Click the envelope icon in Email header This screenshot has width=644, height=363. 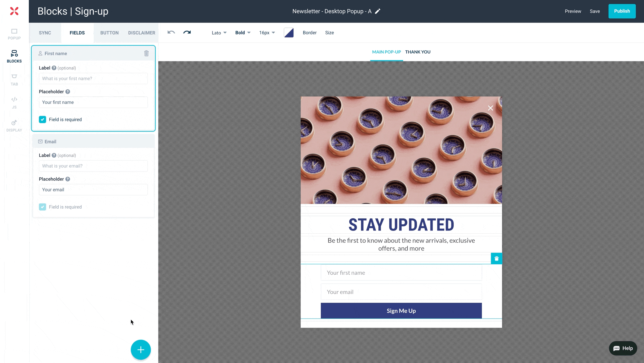tap(40, 142)
